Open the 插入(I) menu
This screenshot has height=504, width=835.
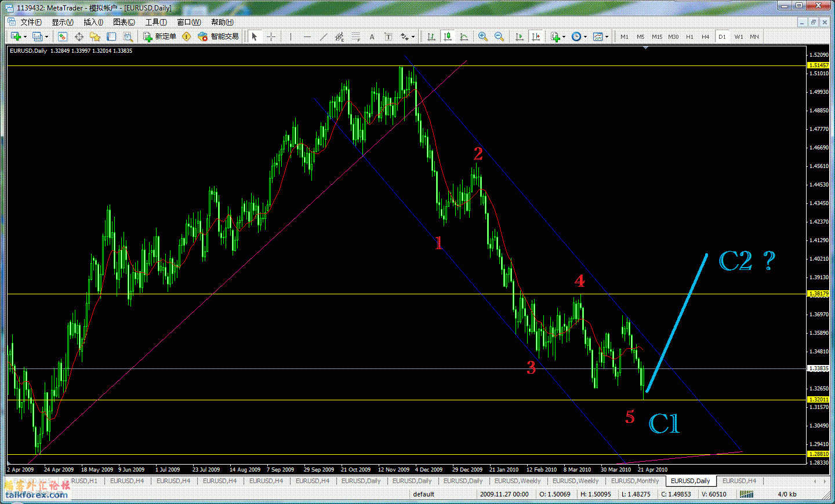click(x=93, y=22)
